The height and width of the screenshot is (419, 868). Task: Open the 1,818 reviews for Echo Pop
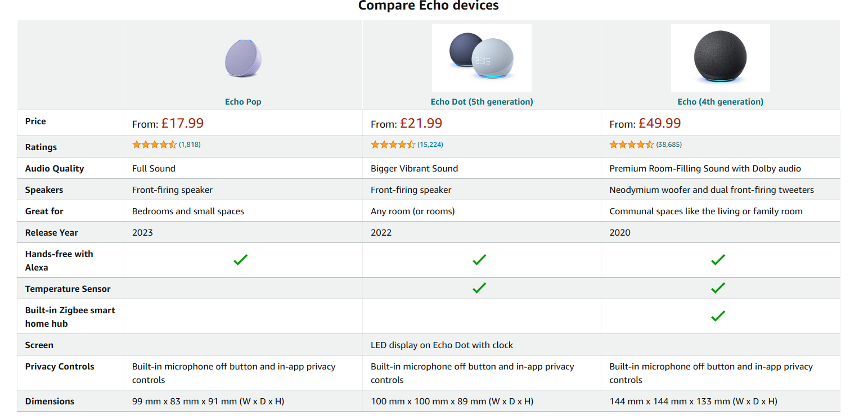[190, 145]
